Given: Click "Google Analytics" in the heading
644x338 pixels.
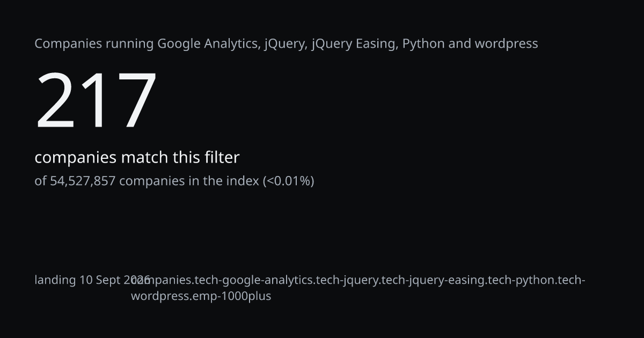Looking at the screenshot, I should coord(207,44).
